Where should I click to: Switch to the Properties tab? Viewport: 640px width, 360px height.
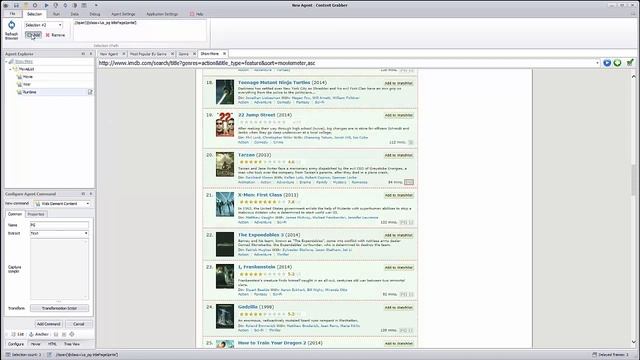pos(36,214)
